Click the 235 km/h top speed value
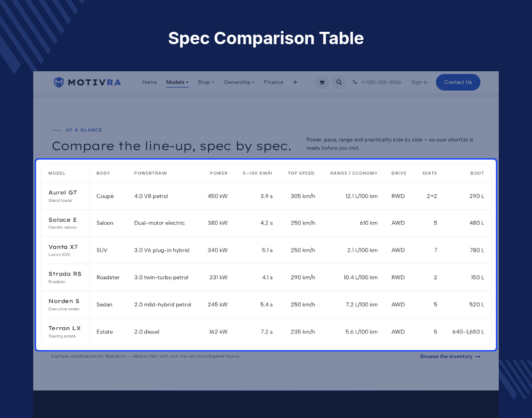The width and height of the screenshot is (532, 418). click(303, 332)
